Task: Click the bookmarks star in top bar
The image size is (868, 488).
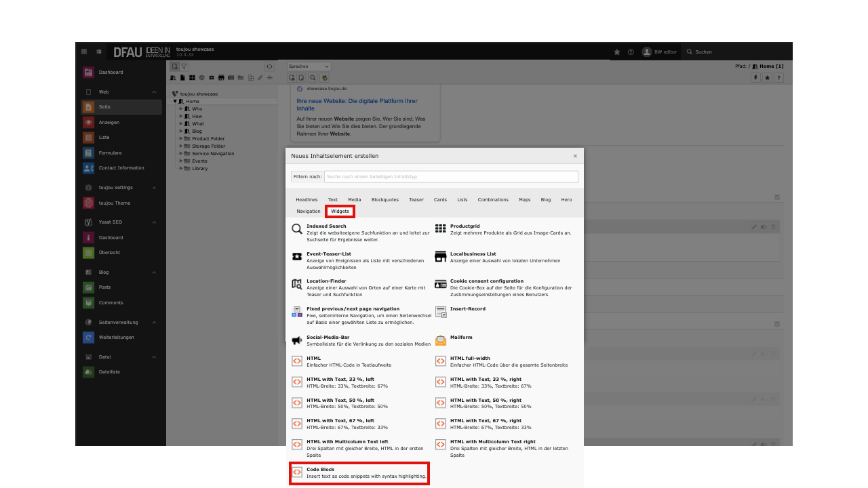Action: [617, 52]
